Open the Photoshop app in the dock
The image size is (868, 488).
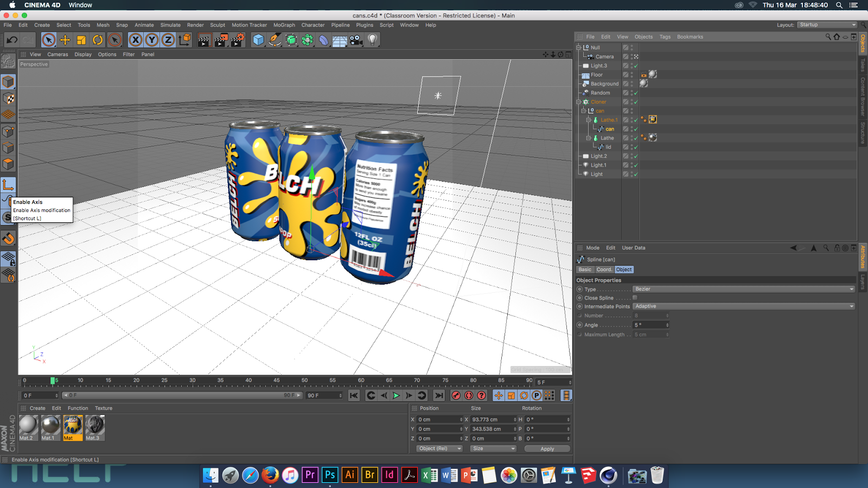point(330,475)
